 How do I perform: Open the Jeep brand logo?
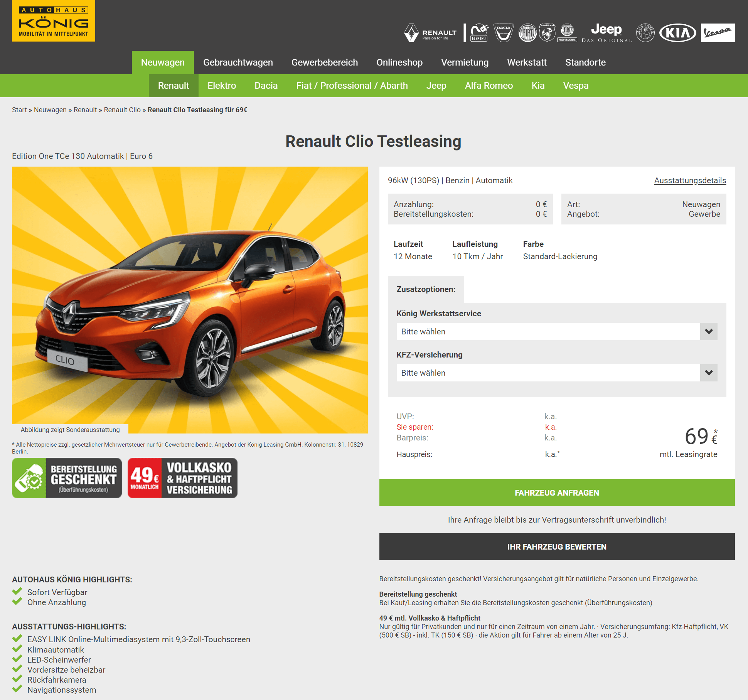(606, 33)
